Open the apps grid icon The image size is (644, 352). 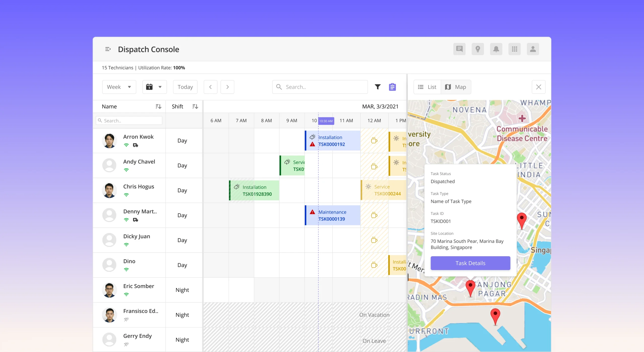point(514,49)
